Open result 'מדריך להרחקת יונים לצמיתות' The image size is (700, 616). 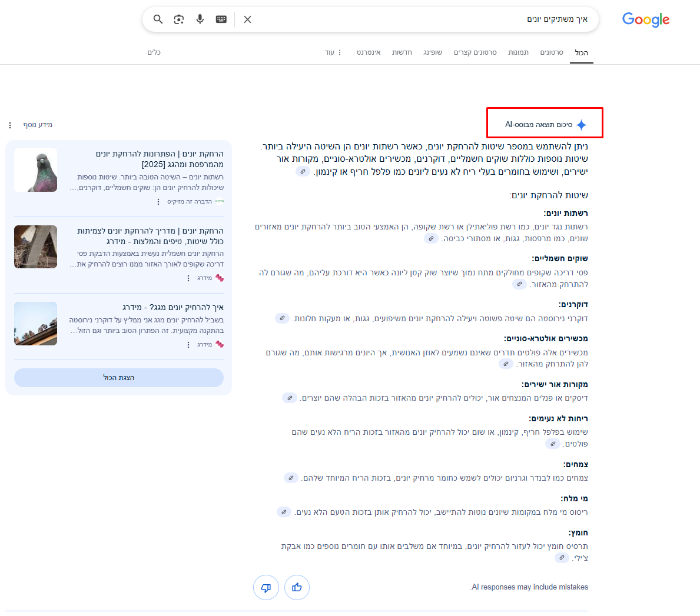click(150, 236)
